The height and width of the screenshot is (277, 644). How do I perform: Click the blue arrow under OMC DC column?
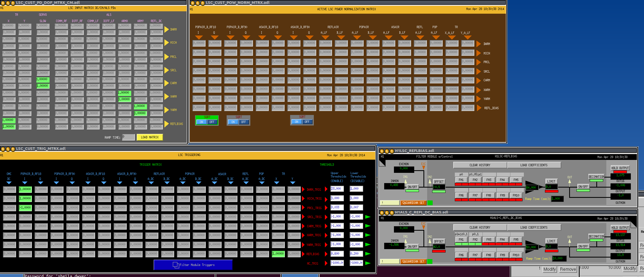coord(9,183)
